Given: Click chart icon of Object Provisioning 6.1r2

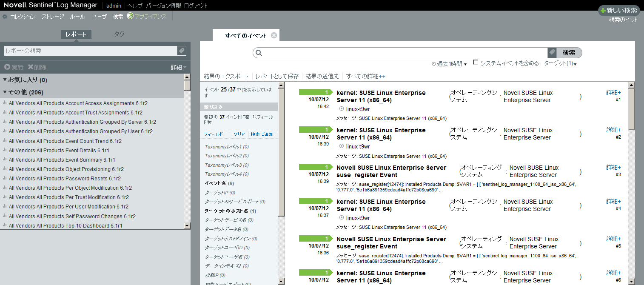Looking at the screenshot, I should point(5,169).
